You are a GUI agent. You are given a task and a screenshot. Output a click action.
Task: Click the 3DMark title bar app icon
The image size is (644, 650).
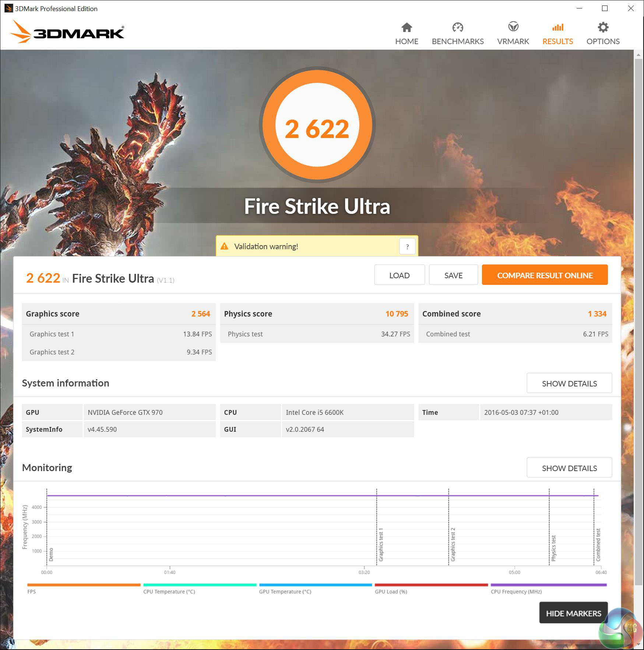pyautogui.click(x=8, y=8)
